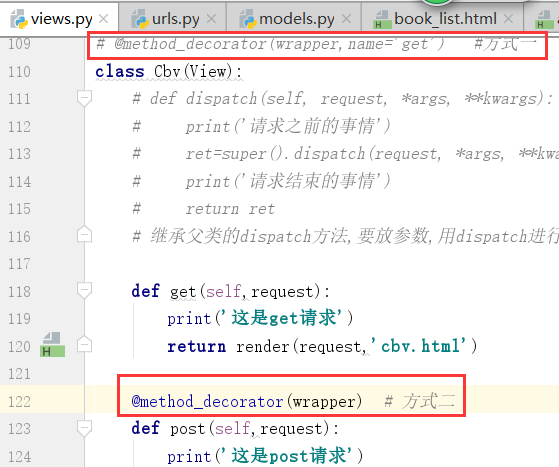Collapse the post method at line 123

click(x=84, y=428)
